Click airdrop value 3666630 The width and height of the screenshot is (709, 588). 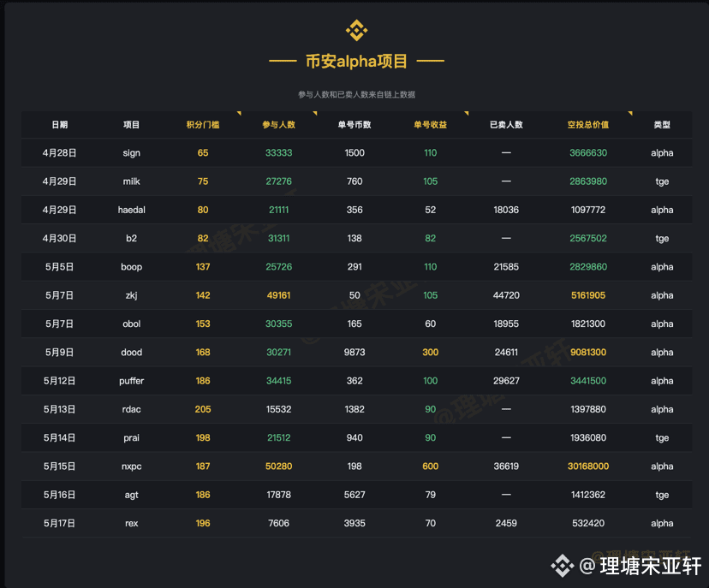coord(588,152)
